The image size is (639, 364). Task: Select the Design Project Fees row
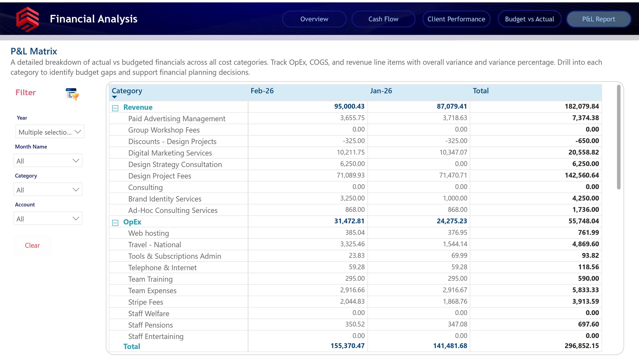click(x=160, y=176)
